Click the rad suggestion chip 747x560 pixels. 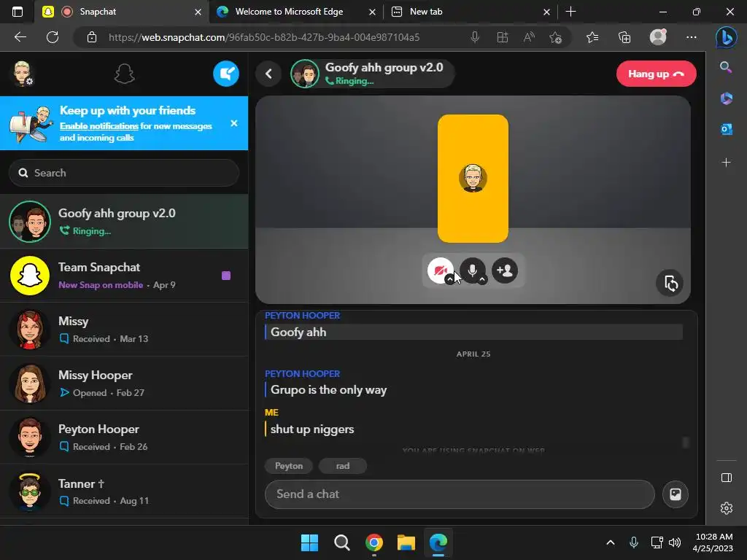[x=343, y=466]
